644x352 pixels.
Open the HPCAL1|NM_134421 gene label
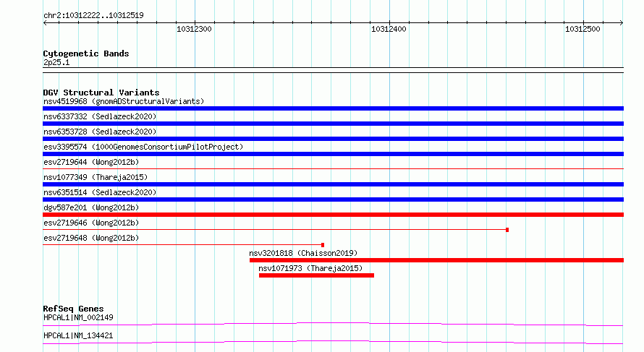click(78, 335)
